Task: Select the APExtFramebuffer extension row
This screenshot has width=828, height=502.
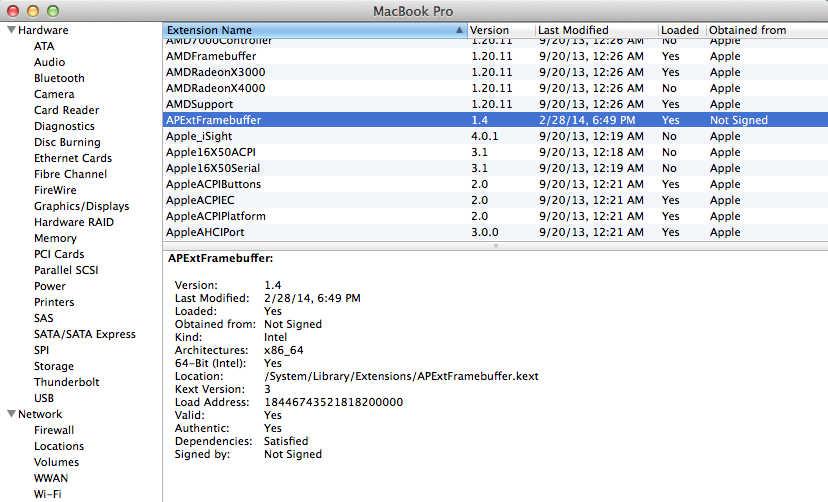Action: 495,120
